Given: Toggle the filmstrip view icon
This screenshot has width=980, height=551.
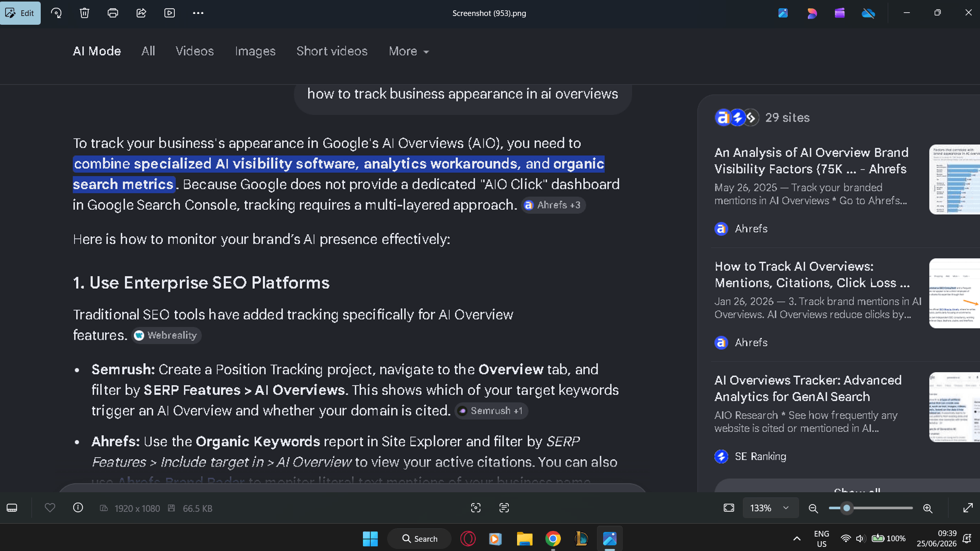Looking at the screenshot, I should click(x=12, y=508).
